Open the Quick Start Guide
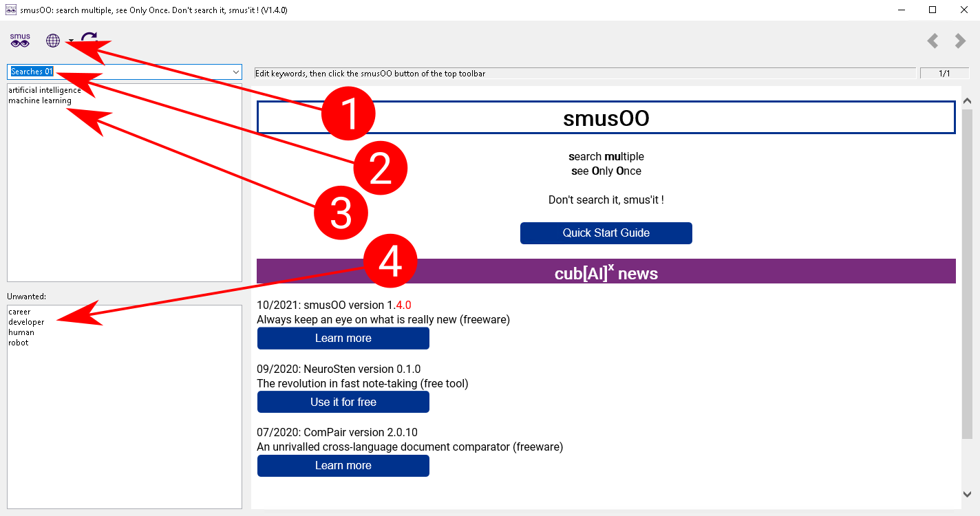Viewport: 980px width, 516px height. 606,233
